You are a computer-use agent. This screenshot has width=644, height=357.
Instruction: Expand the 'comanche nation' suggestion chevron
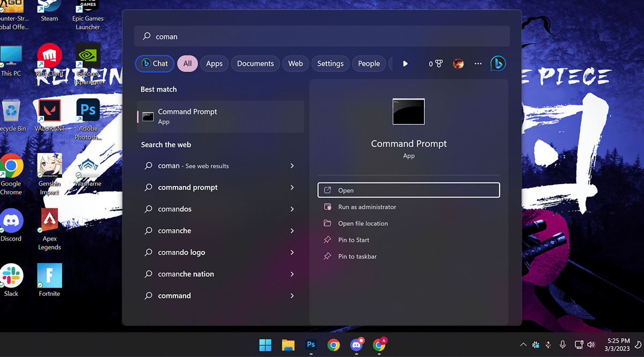pos(292,274)
